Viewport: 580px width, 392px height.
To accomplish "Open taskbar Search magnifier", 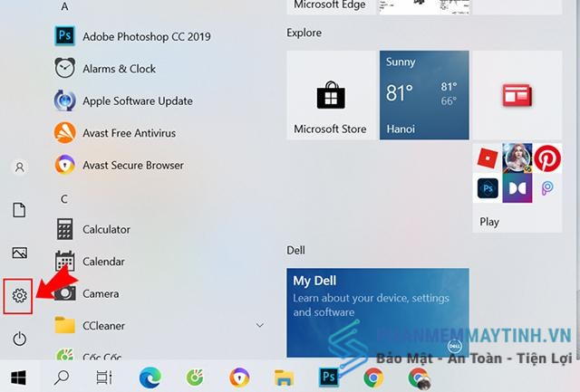I will 62,378.
